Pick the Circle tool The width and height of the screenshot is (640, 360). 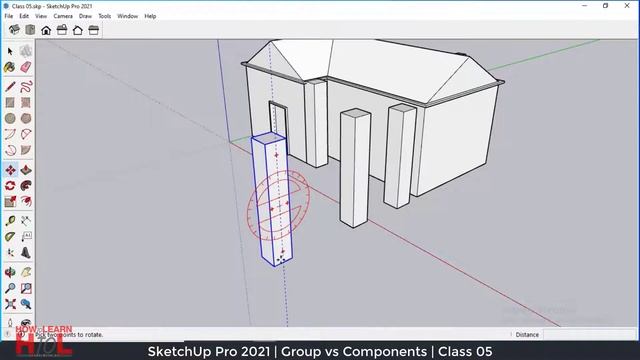point(10,118)
